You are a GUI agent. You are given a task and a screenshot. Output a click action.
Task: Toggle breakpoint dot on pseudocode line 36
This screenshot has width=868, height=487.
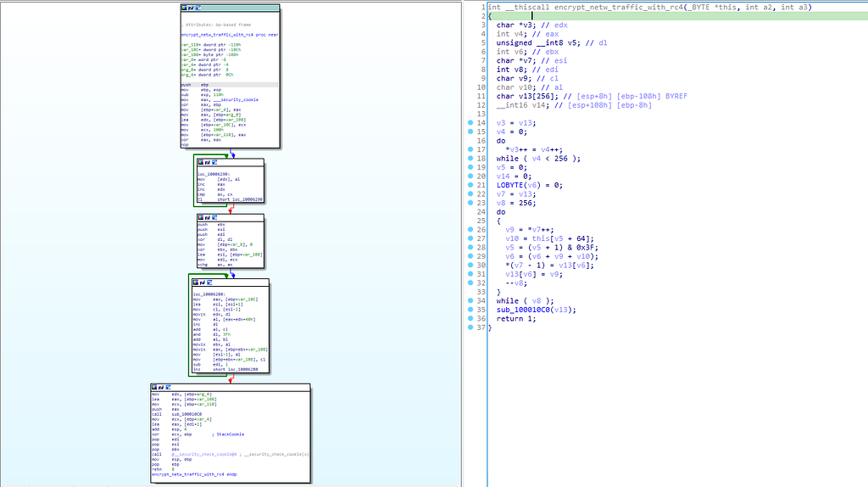coord(470,318)
